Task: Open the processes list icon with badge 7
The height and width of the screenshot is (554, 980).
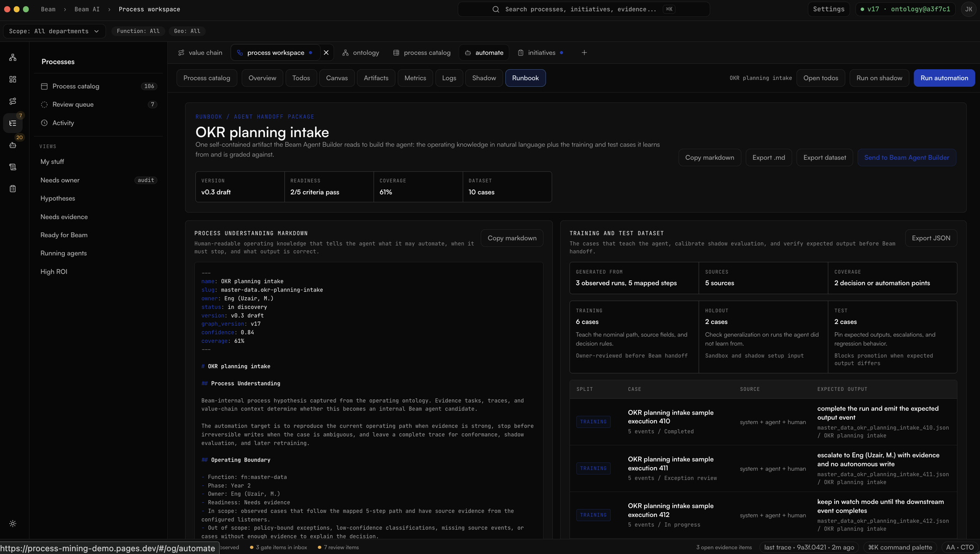Action: [13, 123]
